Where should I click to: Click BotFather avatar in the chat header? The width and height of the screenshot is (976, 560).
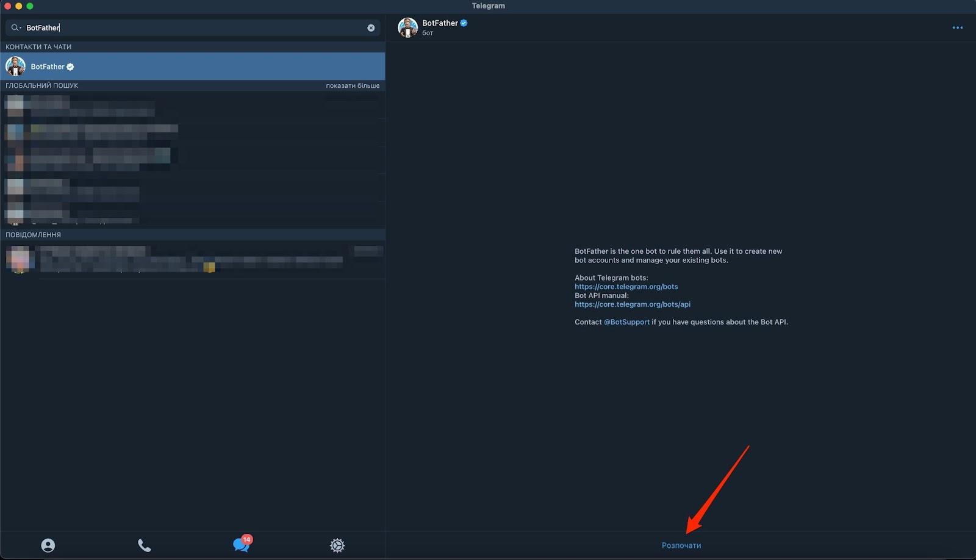coord(407,27)
